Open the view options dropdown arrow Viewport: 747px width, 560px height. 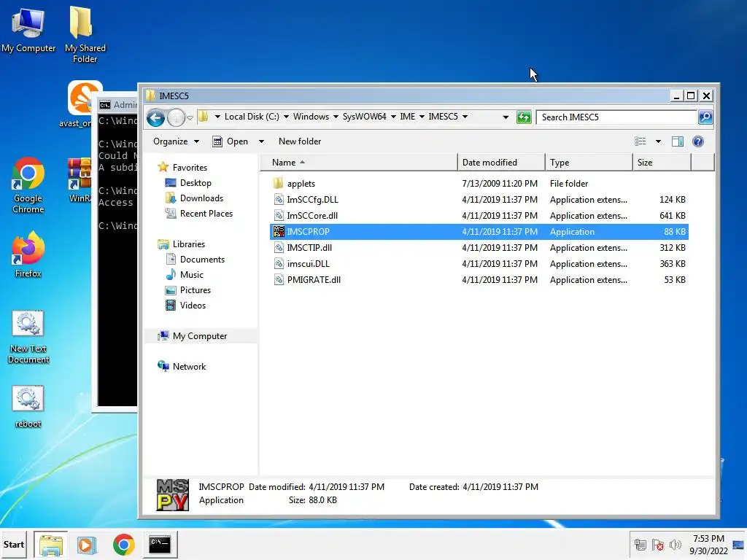coord(658,141)
